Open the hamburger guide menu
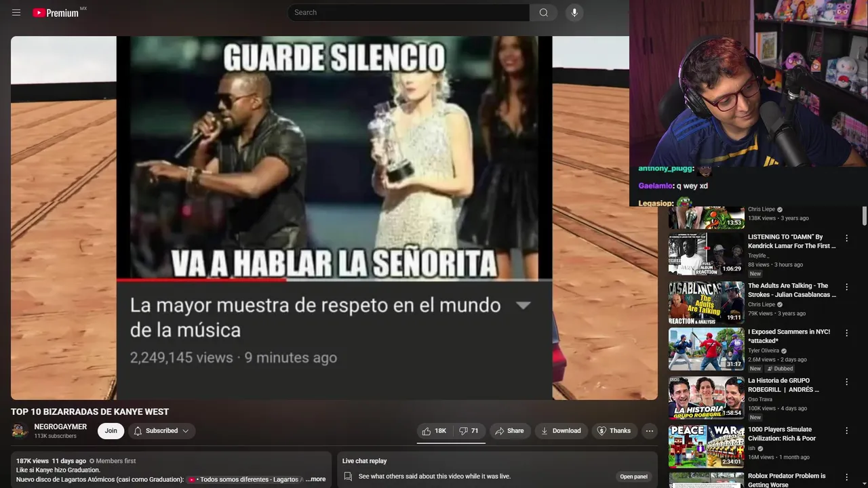The height and width of the screenshot is (488, 868). pos(16,12)
